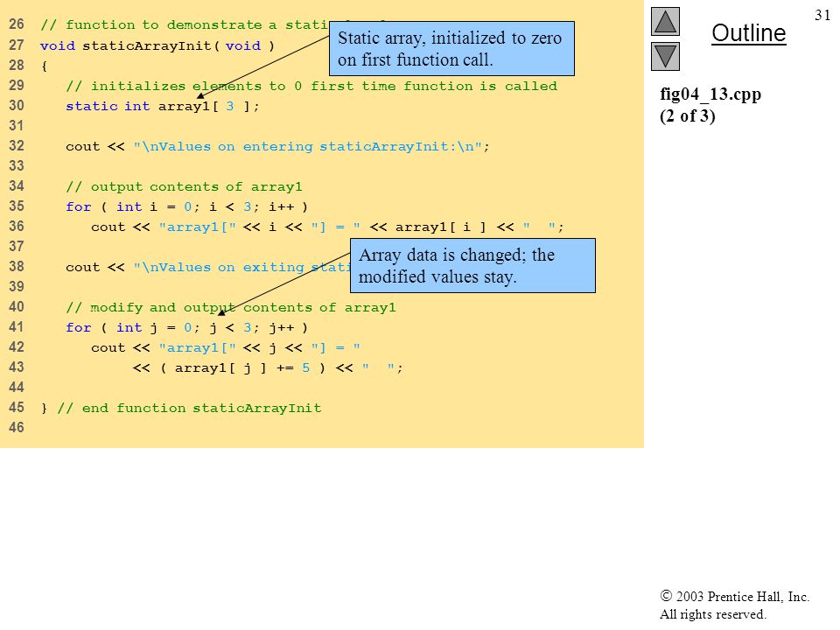Click line 26 function comment
This screenshot has width=840, height=630.
(184, 24)
